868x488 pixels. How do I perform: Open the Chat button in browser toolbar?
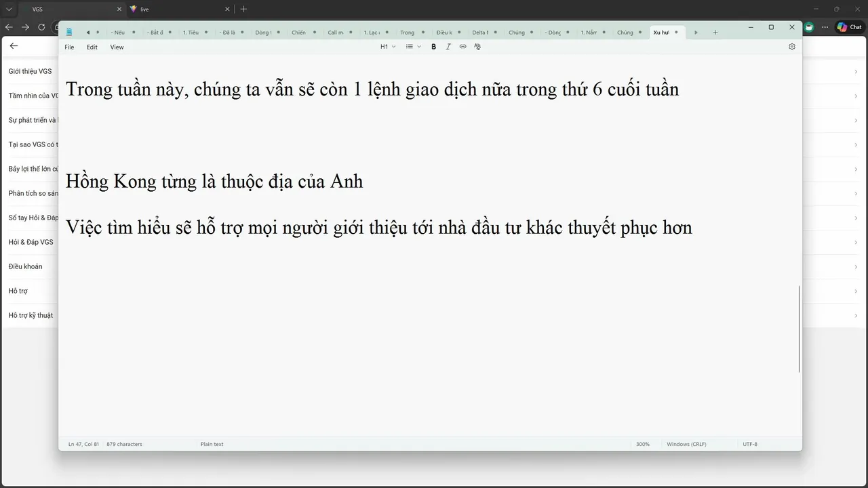coord(850,27)
